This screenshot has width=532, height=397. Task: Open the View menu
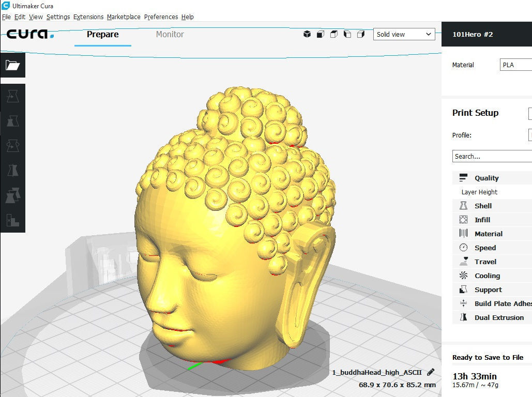click(36, 17)
